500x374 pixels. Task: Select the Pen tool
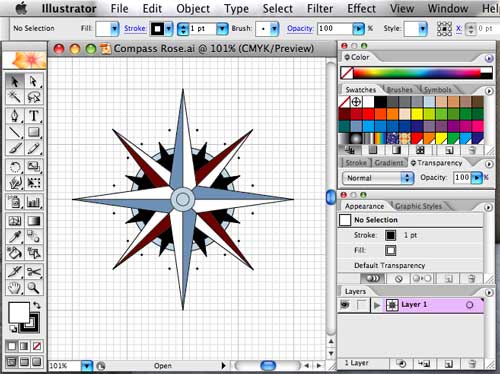[x=15, y=116]
